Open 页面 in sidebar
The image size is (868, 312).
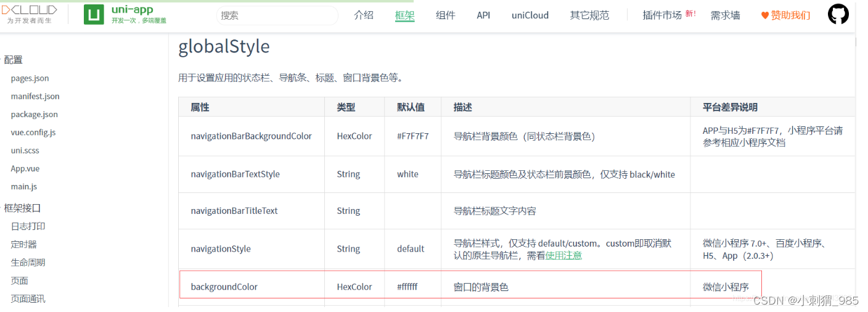click(x=19, y=281)
